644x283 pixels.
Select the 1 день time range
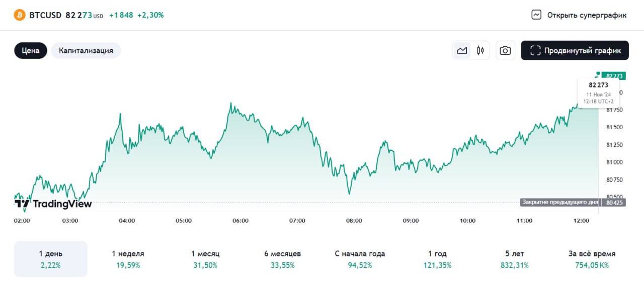(x=51, y=259)
